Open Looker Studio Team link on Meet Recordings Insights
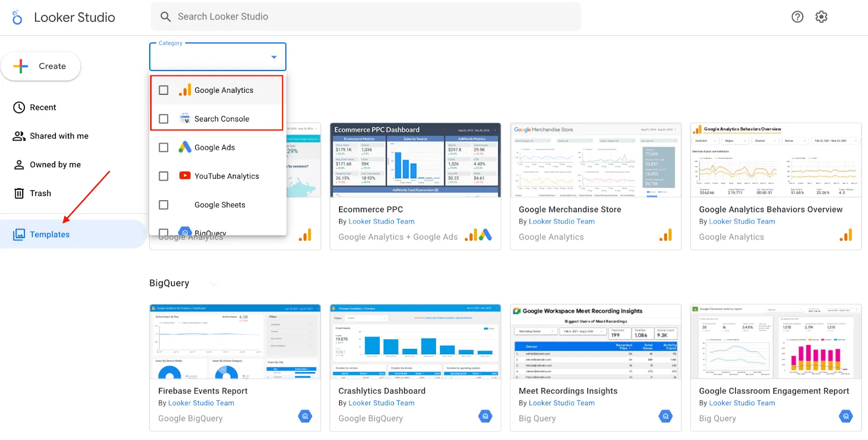 pyautogui.click(x=561, y=403)
